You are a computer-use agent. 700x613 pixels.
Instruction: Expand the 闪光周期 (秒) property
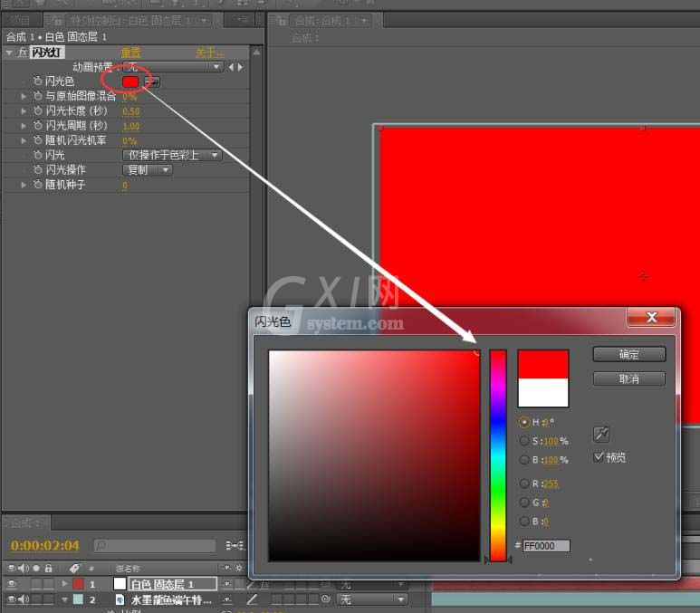[x=24, y=126]
